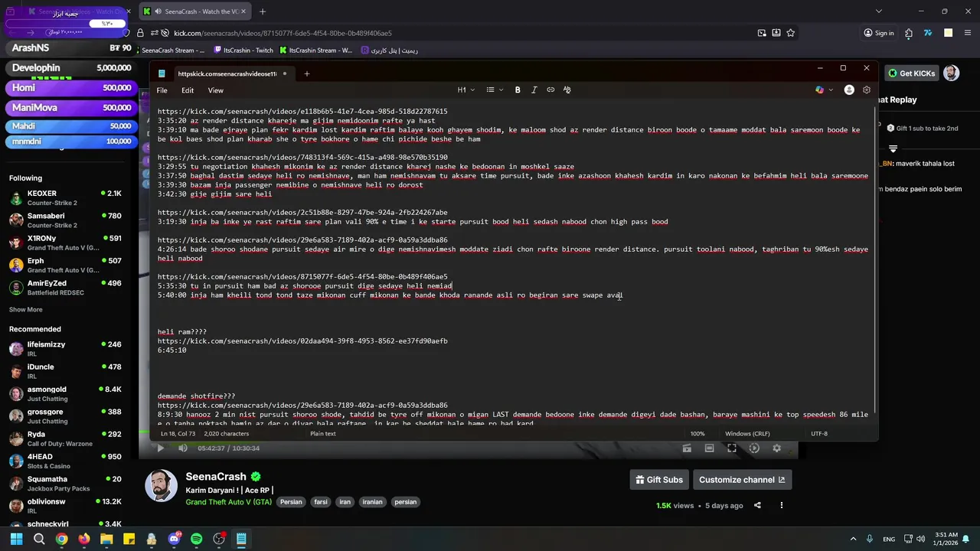
Task: Open browser extensions puzzle icon
Action: point(909,33)
